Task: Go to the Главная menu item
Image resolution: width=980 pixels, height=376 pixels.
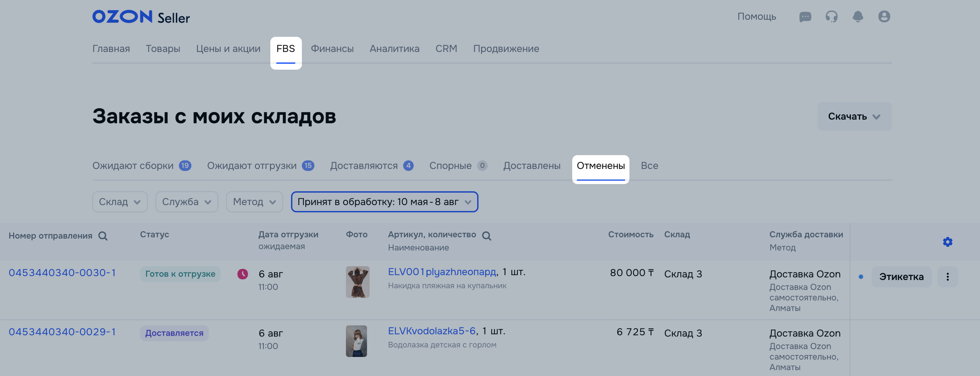Action: click(111, 49)
